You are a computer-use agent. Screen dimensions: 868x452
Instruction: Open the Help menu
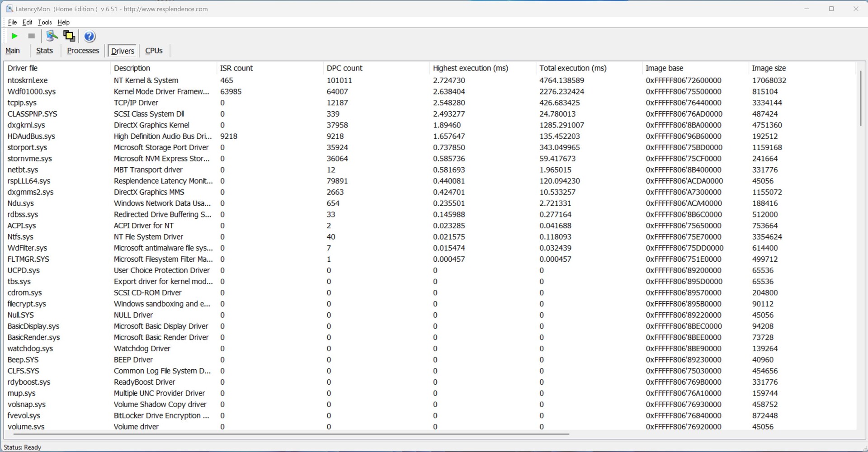pos(63,22)
